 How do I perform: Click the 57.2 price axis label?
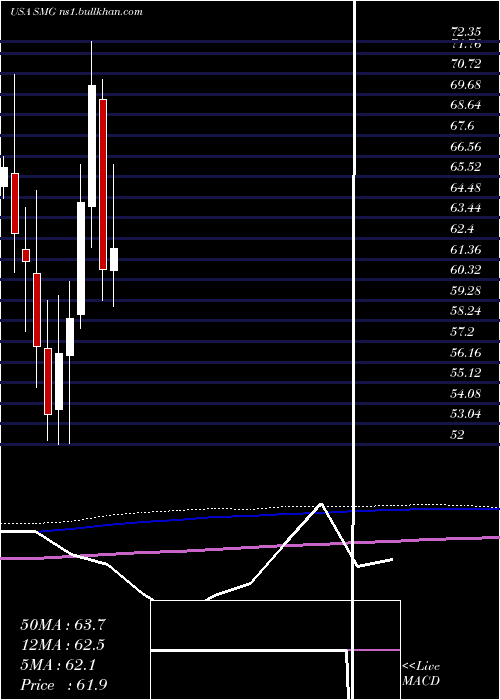tap(462, 333)
